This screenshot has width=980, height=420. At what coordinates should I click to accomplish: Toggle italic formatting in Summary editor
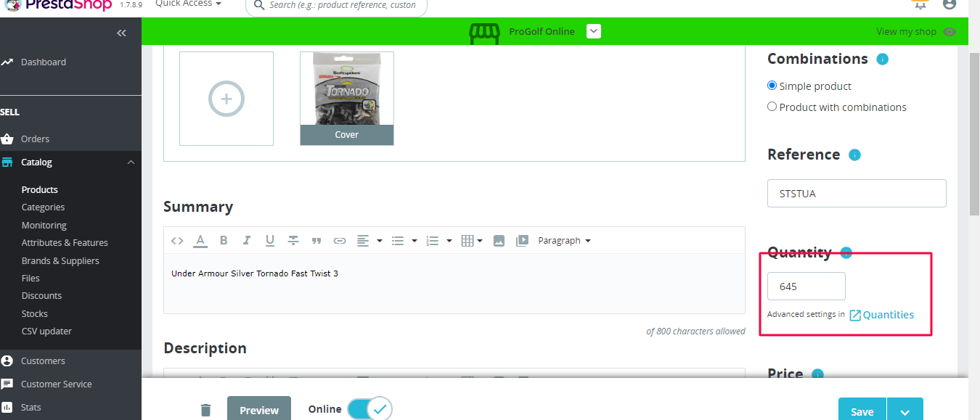(x=247, y=241)
